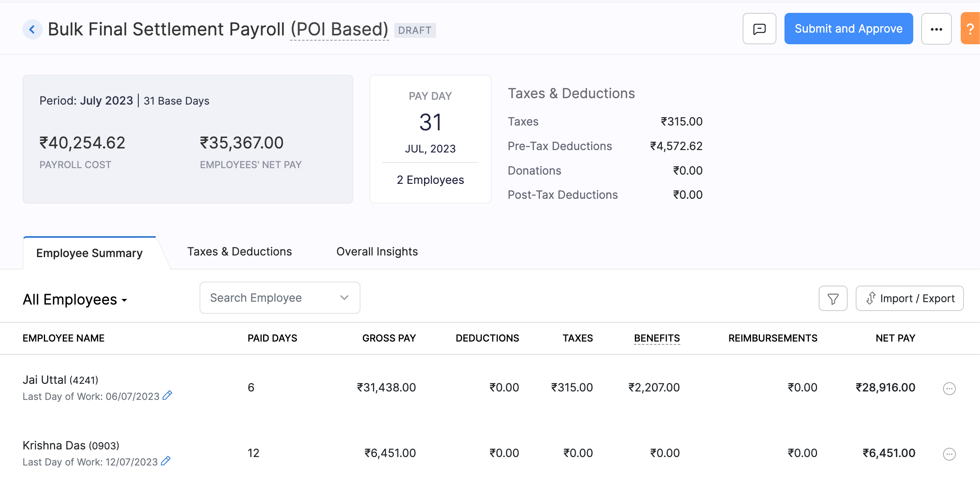
Task: Select employee Krishna Das's name
Action: pyautogui.click(x=55, y=445)
